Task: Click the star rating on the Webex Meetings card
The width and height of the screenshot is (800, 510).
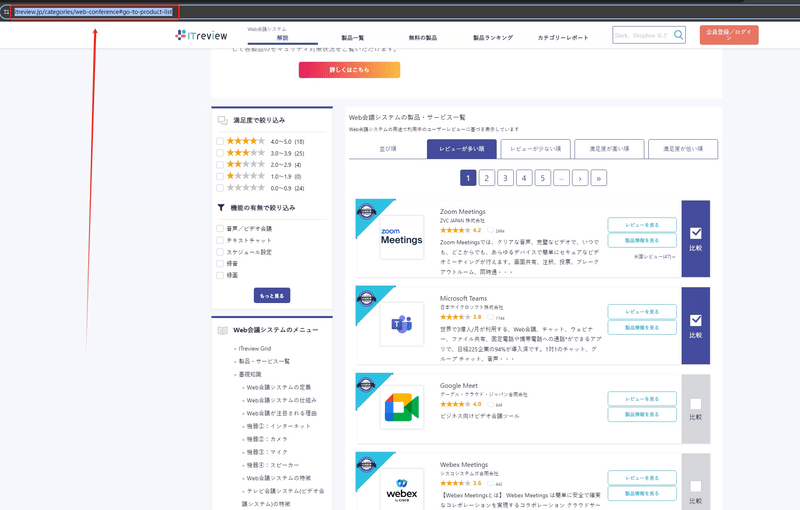Action: click(x=456, y=483)
